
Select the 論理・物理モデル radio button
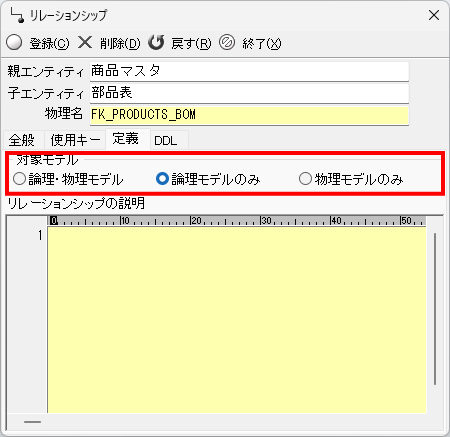coord(19,179)
